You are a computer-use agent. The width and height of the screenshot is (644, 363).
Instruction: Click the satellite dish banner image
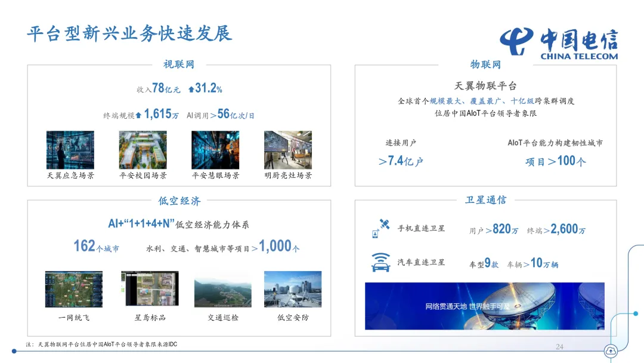pyautogui.click(x=485, y=306)
